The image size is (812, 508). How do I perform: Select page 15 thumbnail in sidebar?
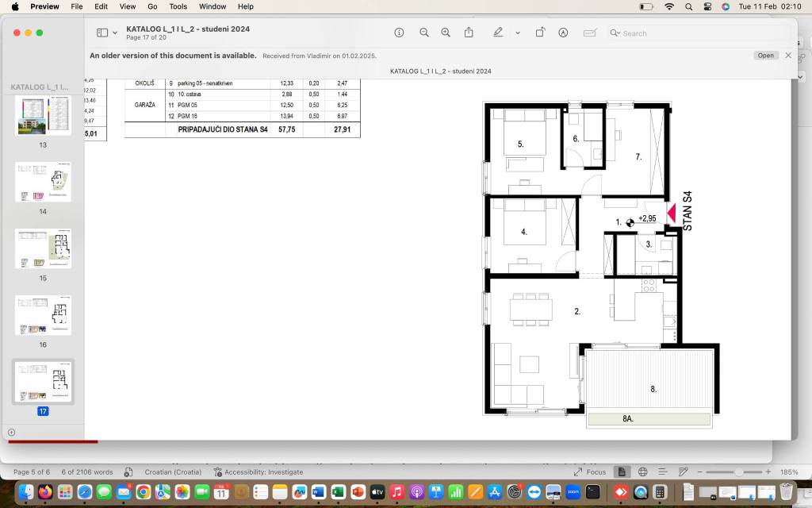click(x=43, y=248)
